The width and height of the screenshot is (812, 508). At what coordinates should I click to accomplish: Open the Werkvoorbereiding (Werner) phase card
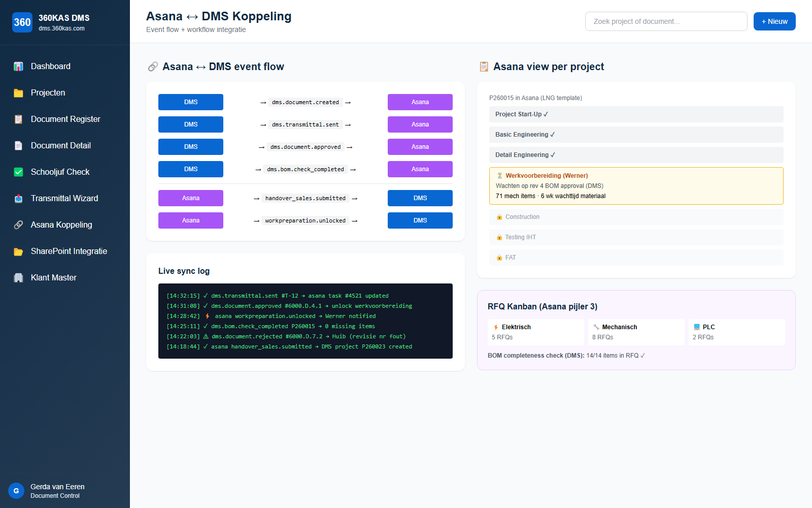pos(636,186)
